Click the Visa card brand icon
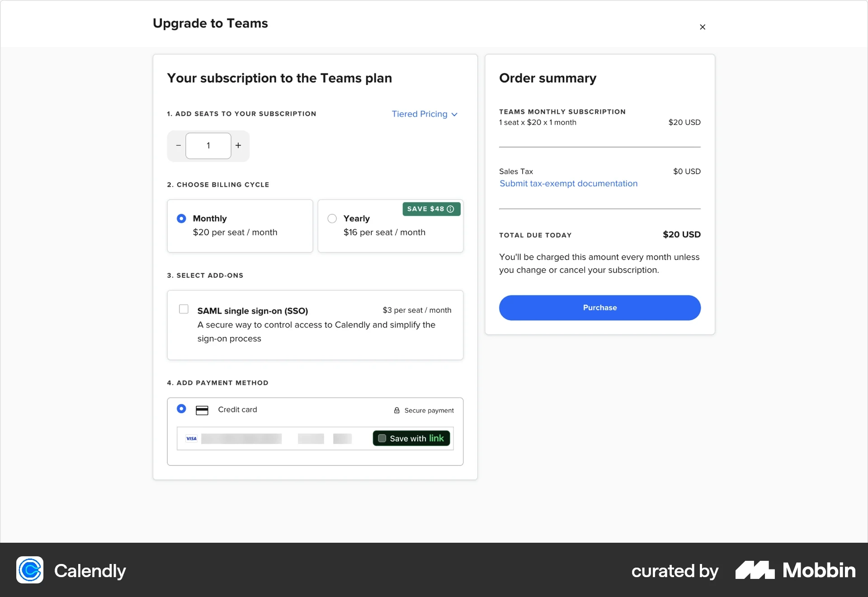The width and height of the screenshot is (868, 597). [192, 439]
